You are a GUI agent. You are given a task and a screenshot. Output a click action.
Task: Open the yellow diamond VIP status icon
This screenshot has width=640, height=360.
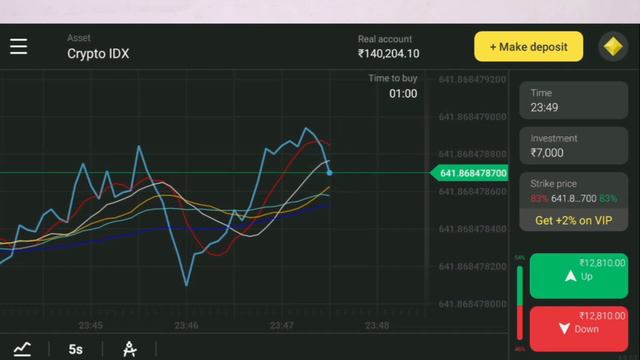[613, 47]
